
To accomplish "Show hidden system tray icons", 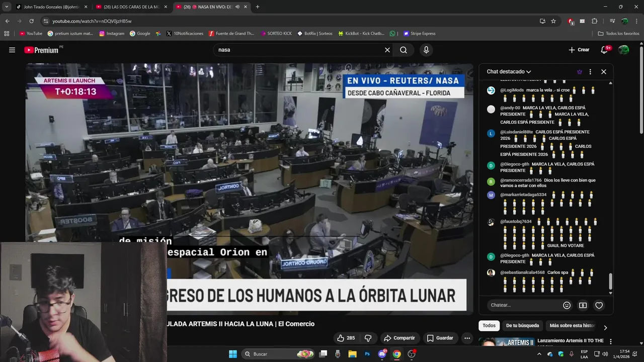I will [539, 354].
